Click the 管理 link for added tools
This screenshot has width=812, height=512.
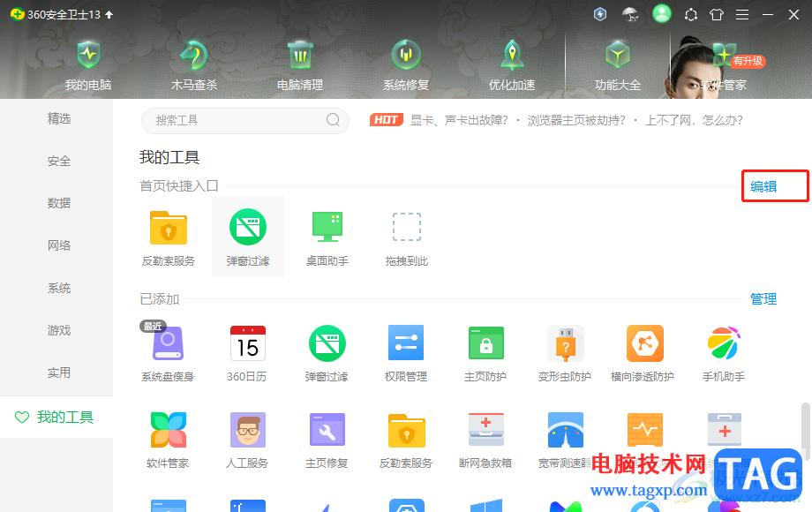pos(763,298)
